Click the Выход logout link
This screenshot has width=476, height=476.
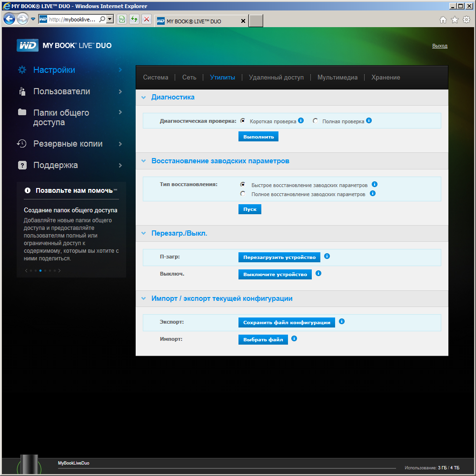439,46
